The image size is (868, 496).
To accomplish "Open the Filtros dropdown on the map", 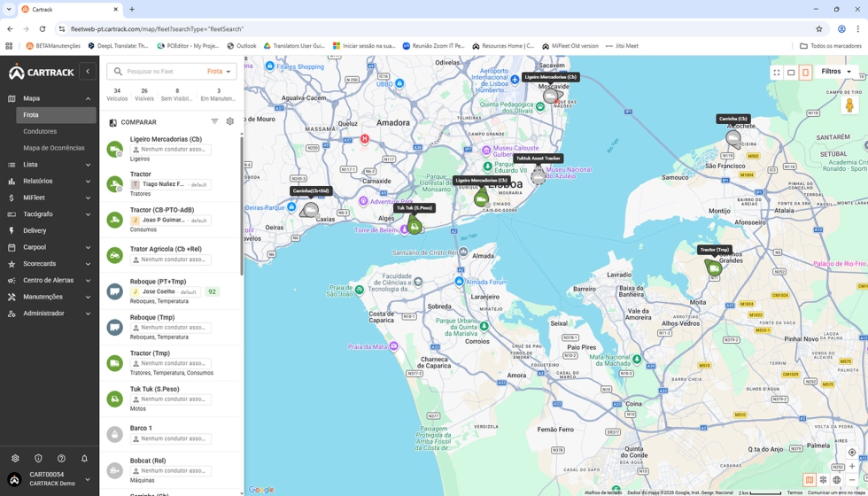I will point(836,72).
